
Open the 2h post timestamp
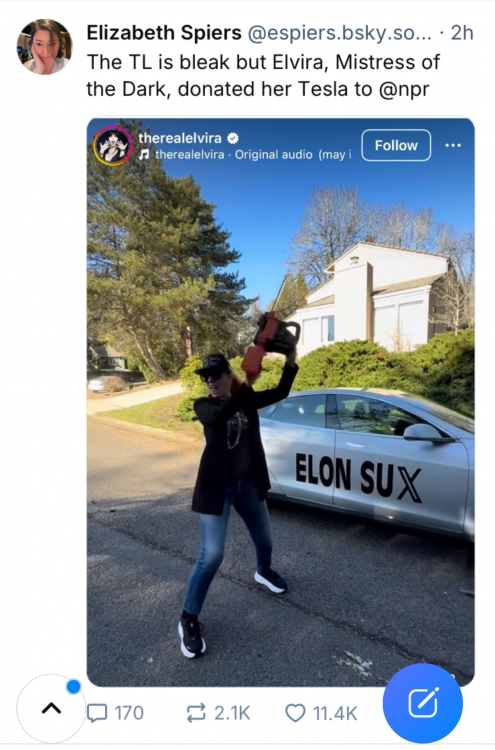(462, 33)
